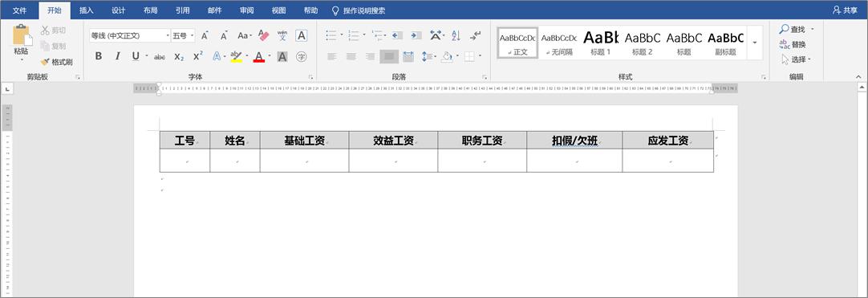The width and height of the screenshot is (868, 298).
Task: Expand the bullets list dropdown
Action: coord(342,35)
